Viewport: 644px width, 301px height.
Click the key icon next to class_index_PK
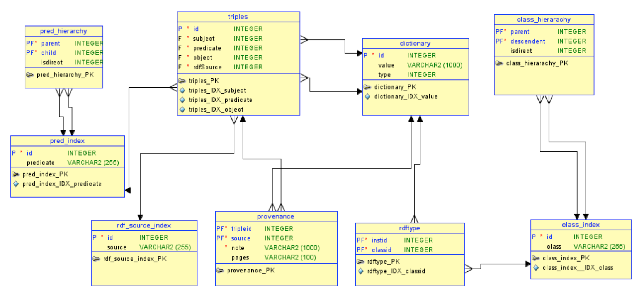pyautogui.click(x=535, y=258)
